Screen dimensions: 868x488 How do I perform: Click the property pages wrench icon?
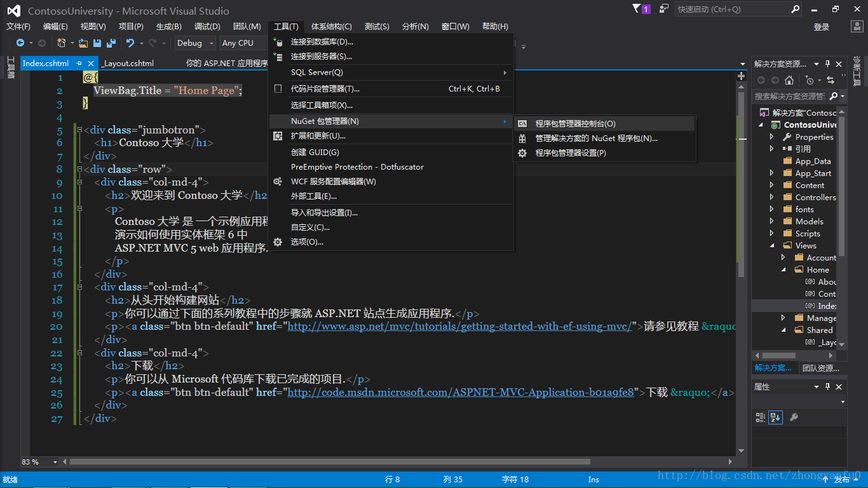pyautogui.click(x=793, y=417)
